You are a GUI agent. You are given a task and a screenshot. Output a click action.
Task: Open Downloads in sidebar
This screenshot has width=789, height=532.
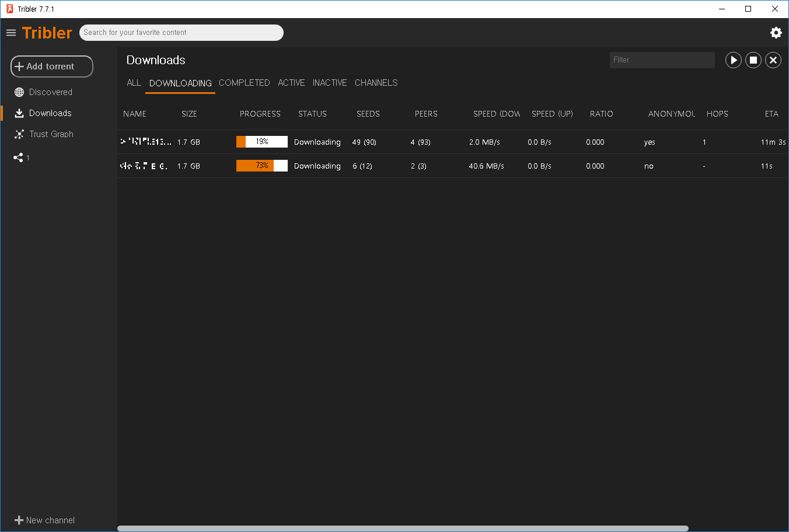50,113
